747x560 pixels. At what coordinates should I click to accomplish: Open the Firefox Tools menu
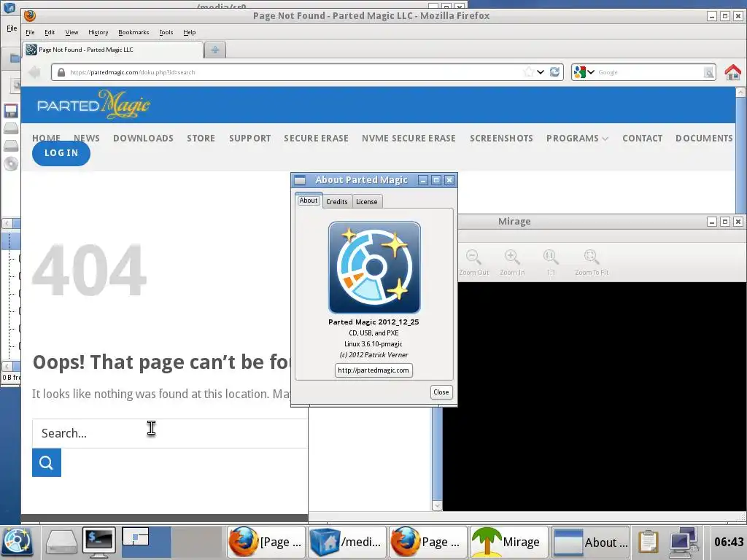click(166, 32)
